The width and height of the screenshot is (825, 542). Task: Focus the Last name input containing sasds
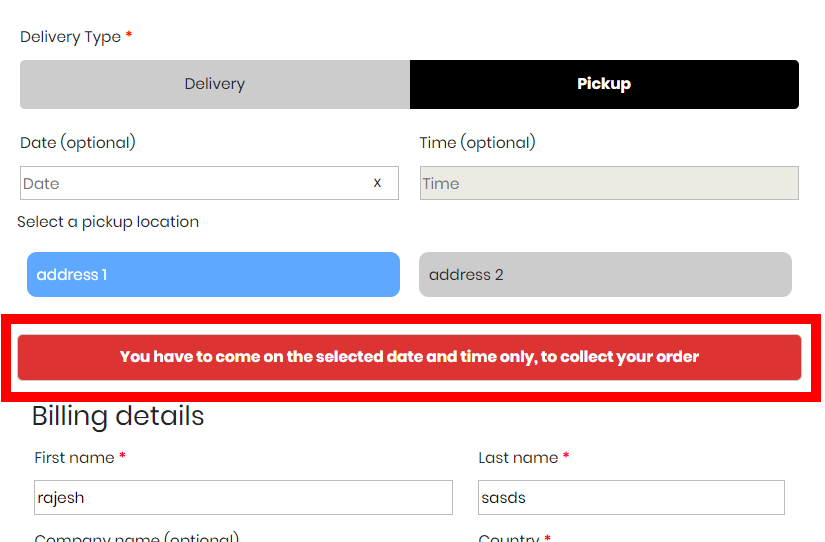(631, 498)
